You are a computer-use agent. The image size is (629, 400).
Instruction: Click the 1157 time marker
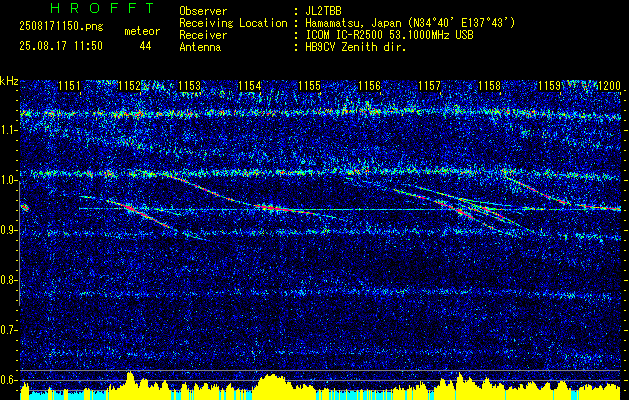(429, 86)
